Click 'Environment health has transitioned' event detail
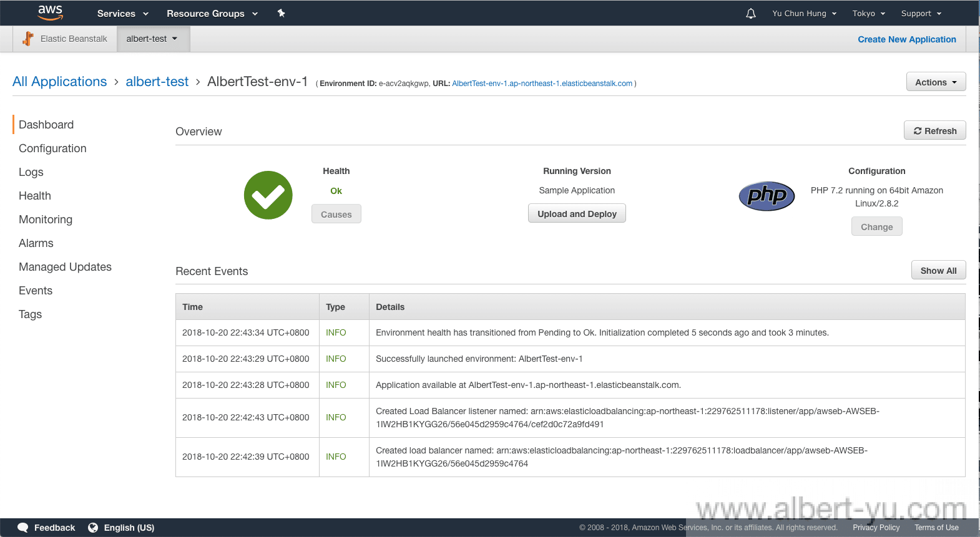The height and width of the screenshot is (537, 980). 602,332
